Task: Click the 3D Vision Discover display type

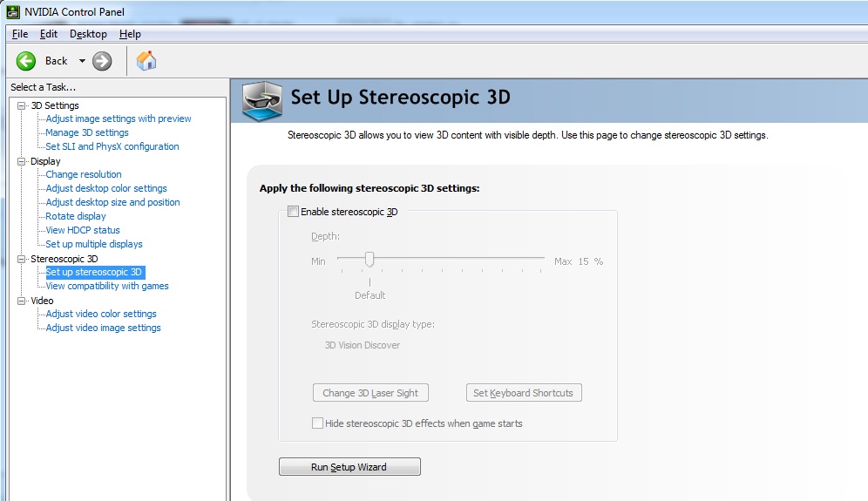Action: 363,345
